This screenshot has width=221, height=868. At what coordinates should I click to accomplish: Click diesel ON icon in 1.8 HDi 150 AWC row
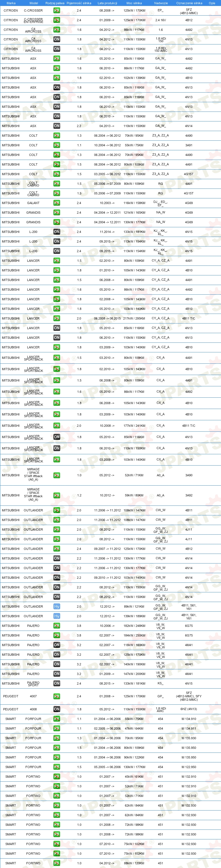point(57,49)
